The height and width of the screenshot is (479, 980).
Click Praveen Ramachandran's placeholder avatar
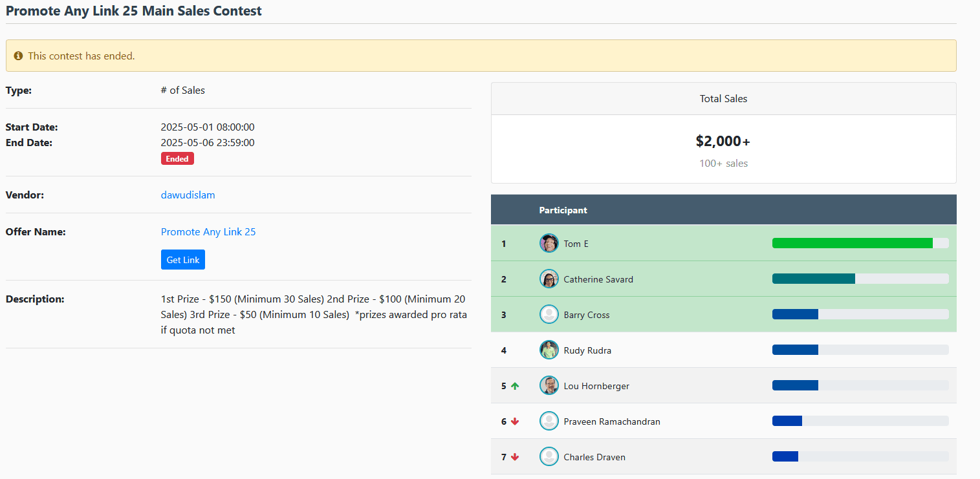[549, 421]
